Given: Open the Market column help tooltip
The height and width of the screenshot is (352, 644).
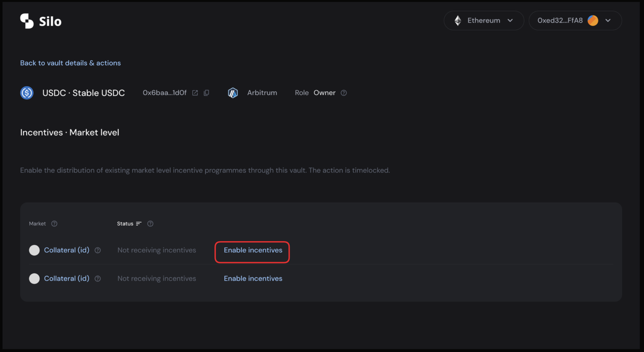Looking at the screenshot, I should click(54, 224).
